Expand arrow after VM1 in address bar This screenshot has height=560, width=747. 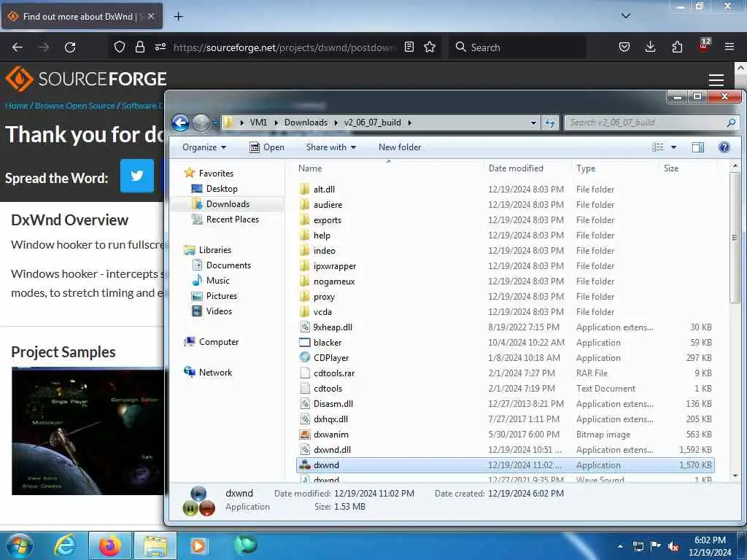[276, 122]
